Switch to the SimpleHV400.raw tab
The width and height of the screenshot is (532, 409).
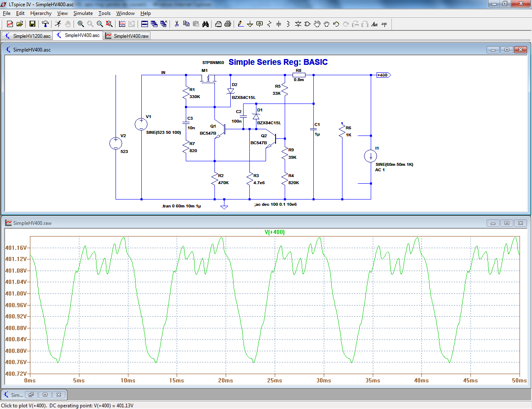(x=127, y=36)
